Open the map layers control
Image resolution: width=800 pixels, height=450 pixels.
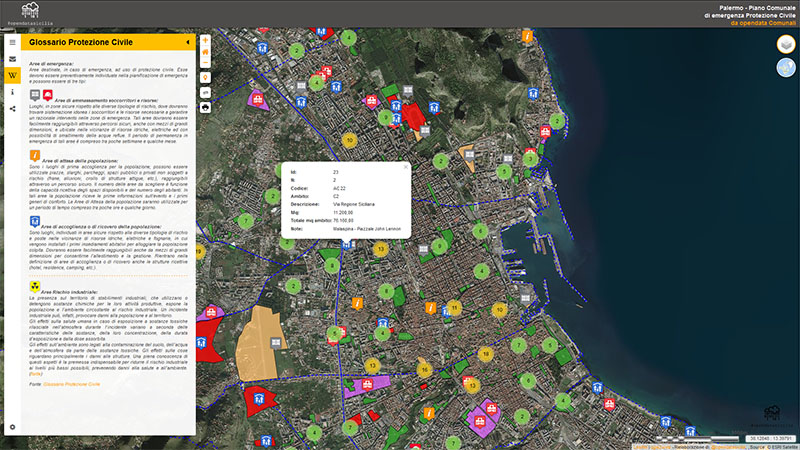pos(786,44)
